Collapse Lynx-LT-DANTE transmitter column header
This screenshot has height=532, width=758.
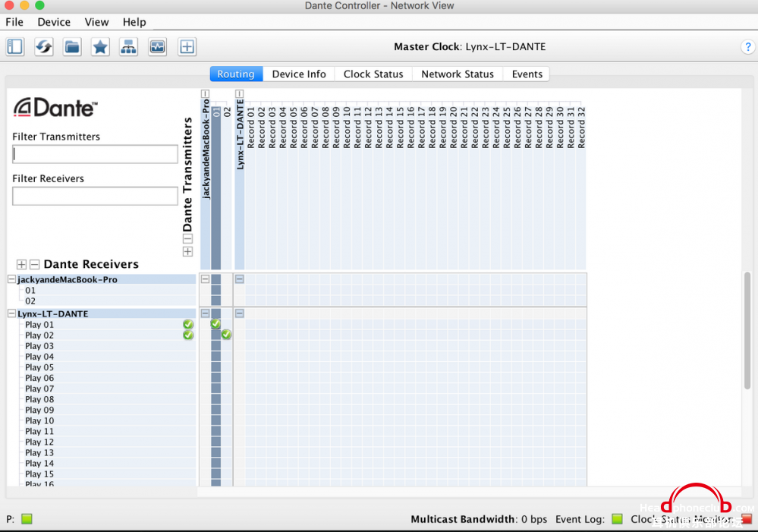point(239,93)
